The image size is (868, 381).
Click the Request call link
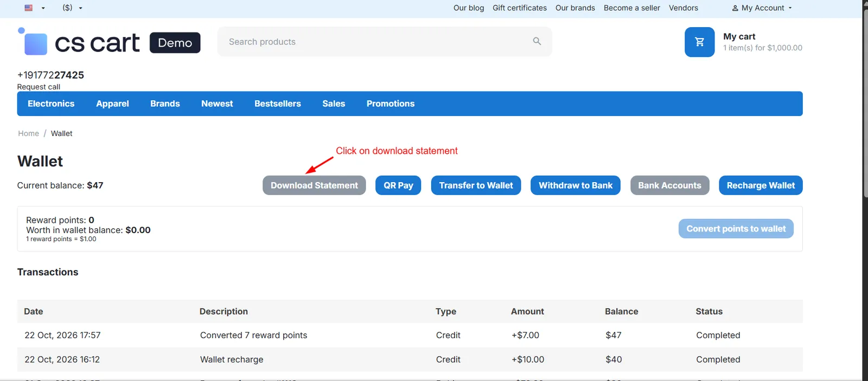tap(39, 87)
